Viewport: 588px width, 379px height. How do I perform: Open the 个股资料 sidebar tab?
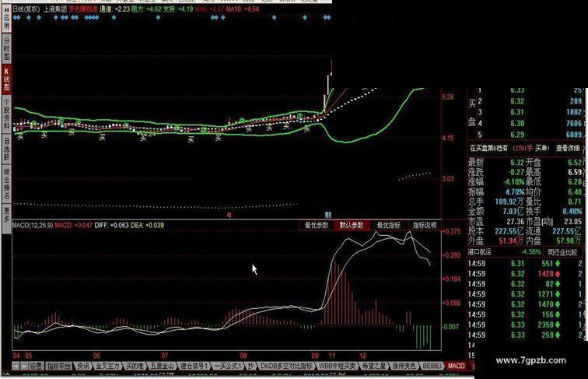pos(6,114)
